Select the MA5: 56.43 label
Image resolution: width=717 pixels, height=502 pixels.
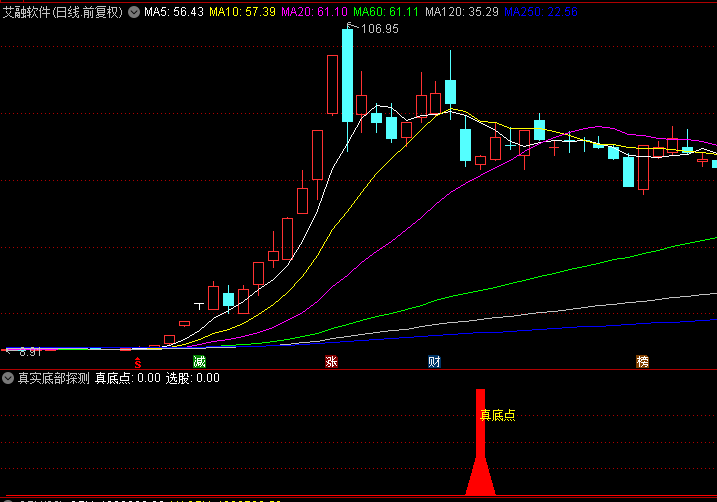click(x=174, y=12)
